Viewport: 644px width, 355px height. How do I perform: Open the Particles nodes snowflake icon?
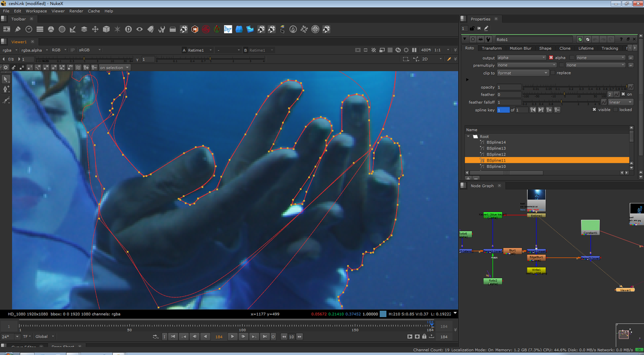pyautogui.click(x=118, y=29)
